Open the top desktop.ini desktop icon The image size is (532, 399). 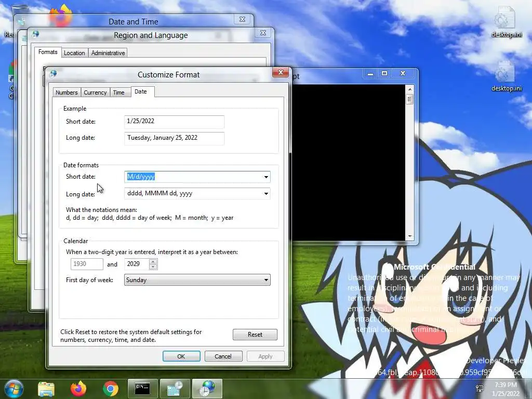click(506, 22)
